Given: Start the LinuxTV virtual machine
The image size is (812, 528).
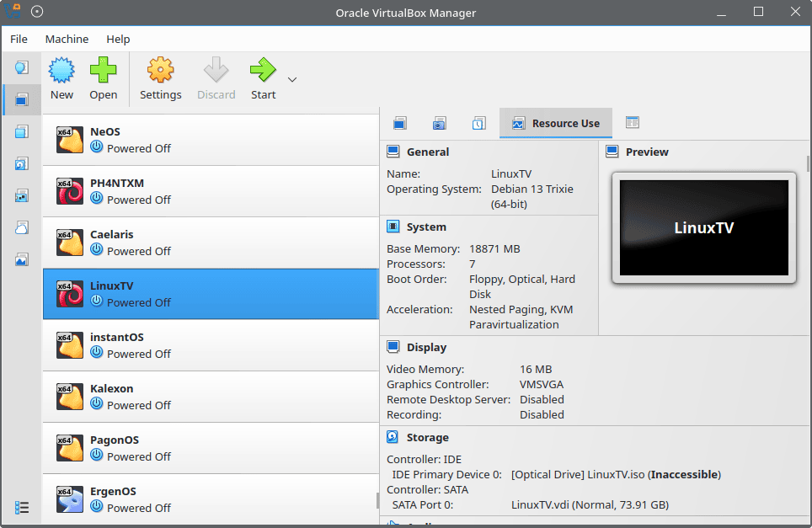Looking at the screenshot, I should click(x=263, y=78).
